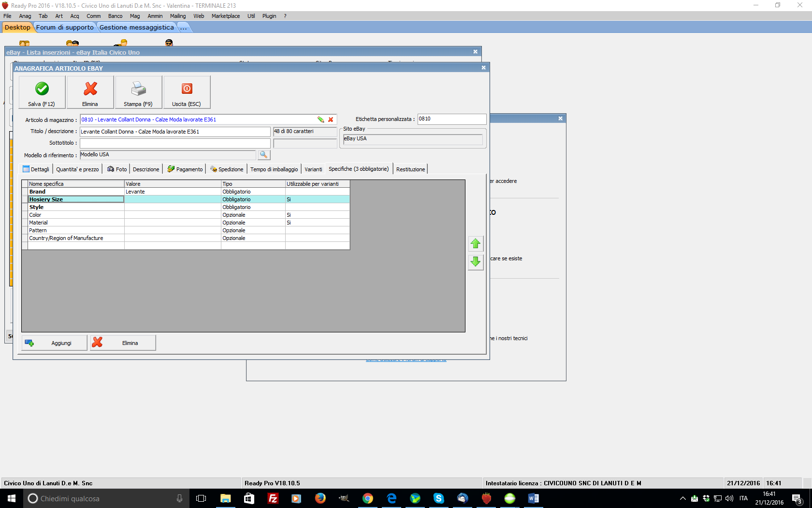Screen dimensions: 812x508
Task: Switch to the Quantita' e prezzo tab
Action: pos(77,169)
